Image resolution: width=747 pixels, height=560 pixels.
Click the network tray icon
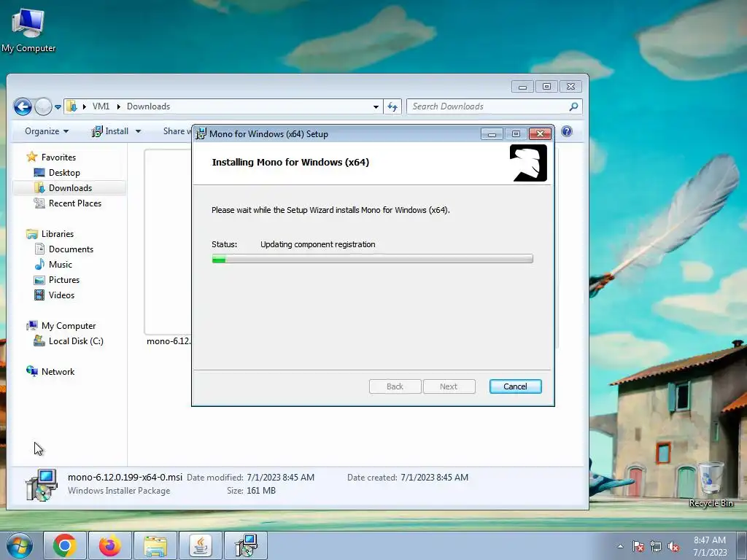[656, 547]
